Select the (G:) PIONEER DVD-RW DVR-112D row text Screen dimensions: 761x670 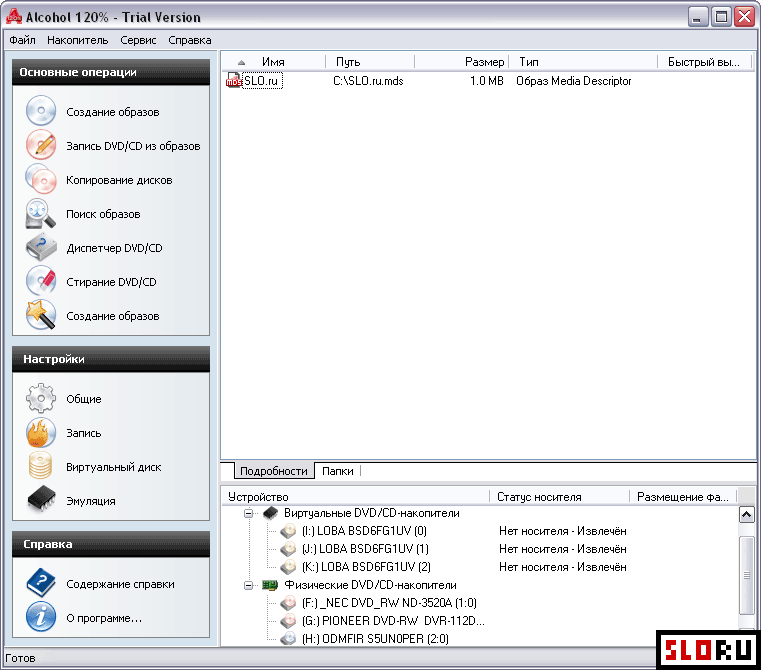(x=393, y=621)
